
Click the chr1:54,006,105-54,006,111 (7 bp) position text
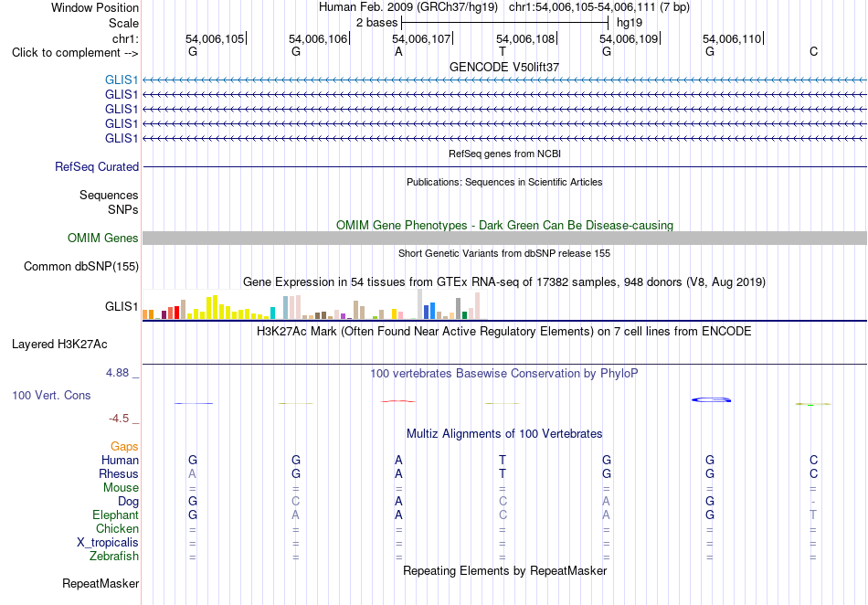(x=599, y=7)
